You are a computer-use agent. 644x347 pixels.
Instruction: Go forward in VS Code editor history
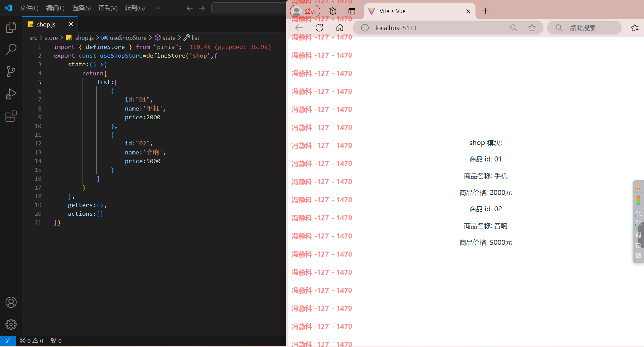tap(202, 8)
